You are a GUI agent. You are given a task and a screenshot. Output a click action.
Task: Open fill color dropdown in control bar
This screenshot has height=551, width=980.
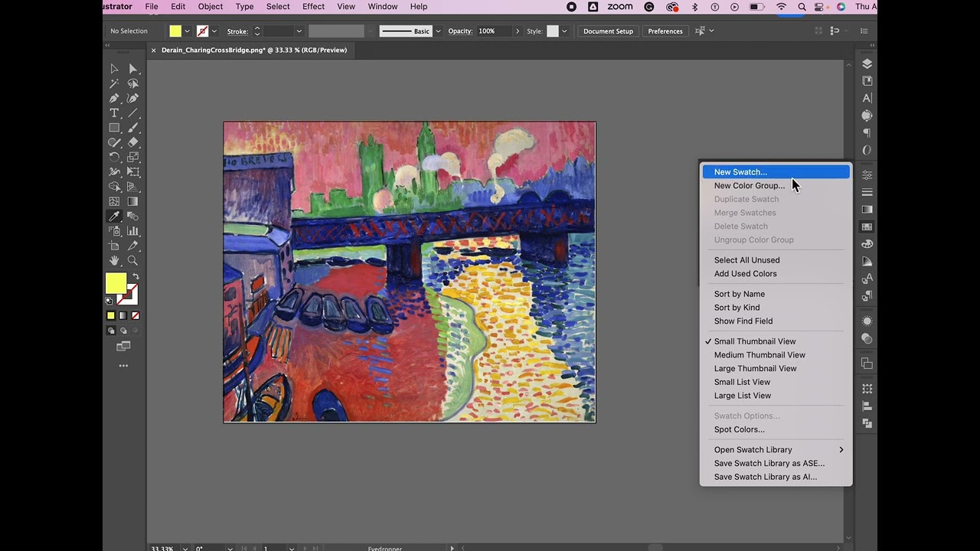[x=187, y=31]
